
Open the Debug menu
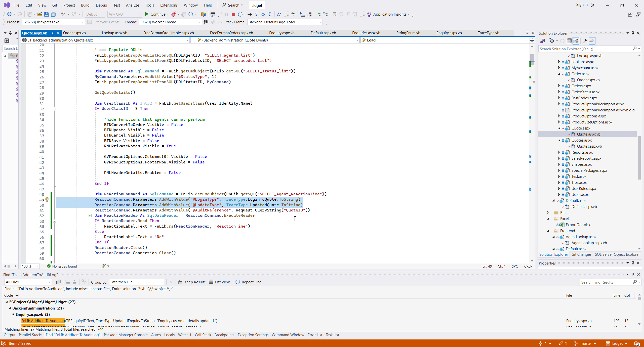coord(101,5)
